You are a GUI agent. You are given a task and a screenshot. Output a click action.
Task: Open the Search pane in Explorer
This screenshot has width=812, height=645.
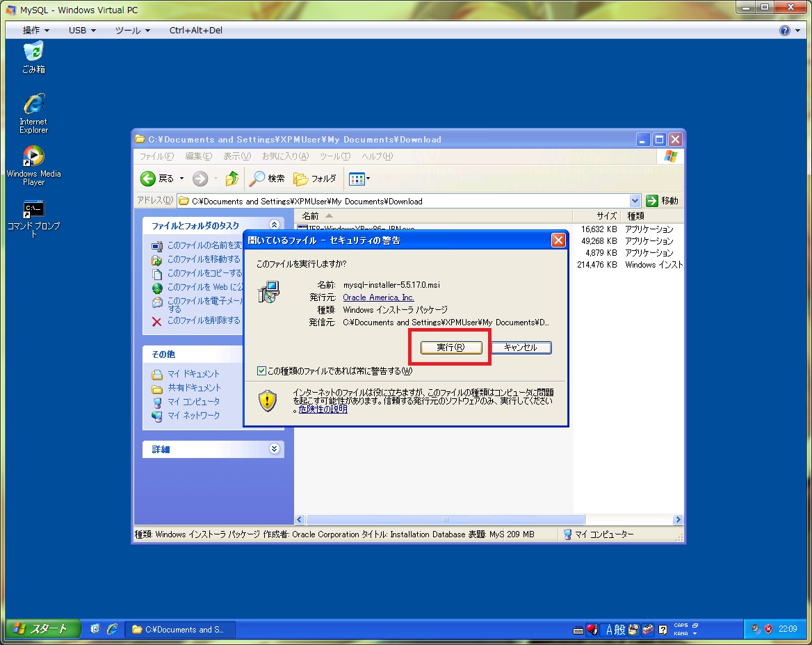[x=267, y=179]
